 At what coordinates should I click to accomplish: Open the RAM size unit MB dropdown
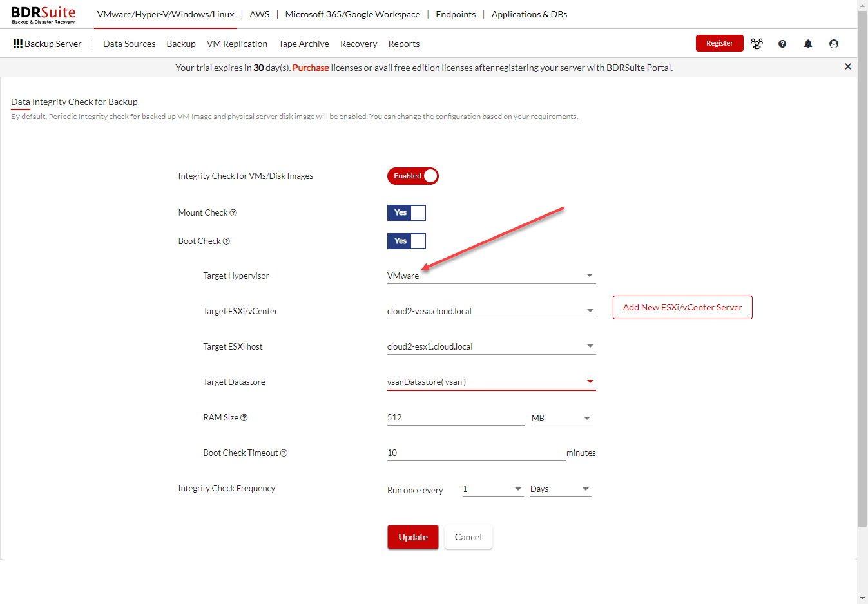(562, 418)
